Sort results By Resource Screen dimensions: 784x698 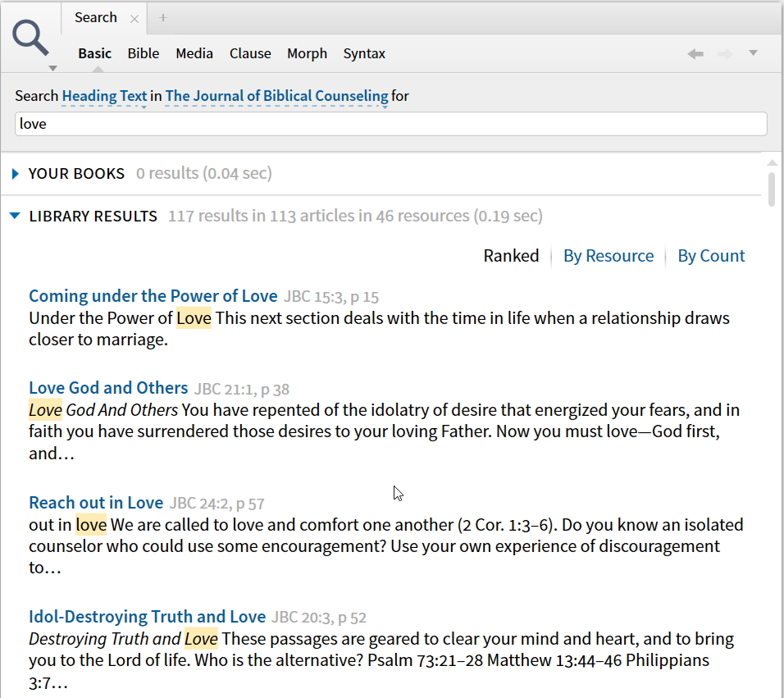click(609, 256)
